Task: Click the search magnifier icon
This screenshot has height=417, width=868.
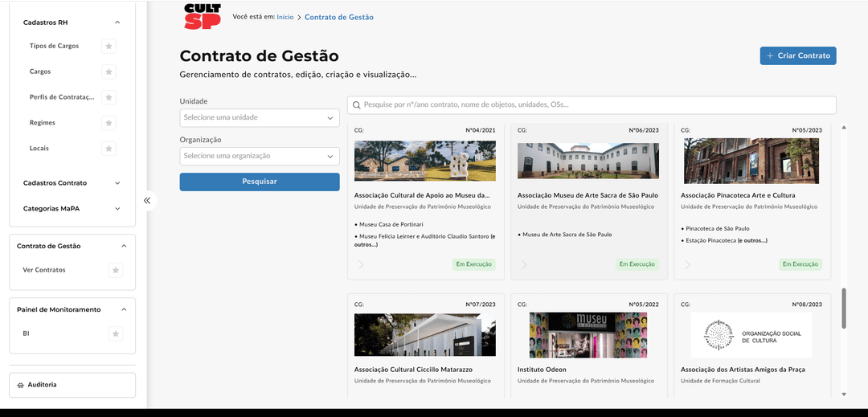Action: 357,105
